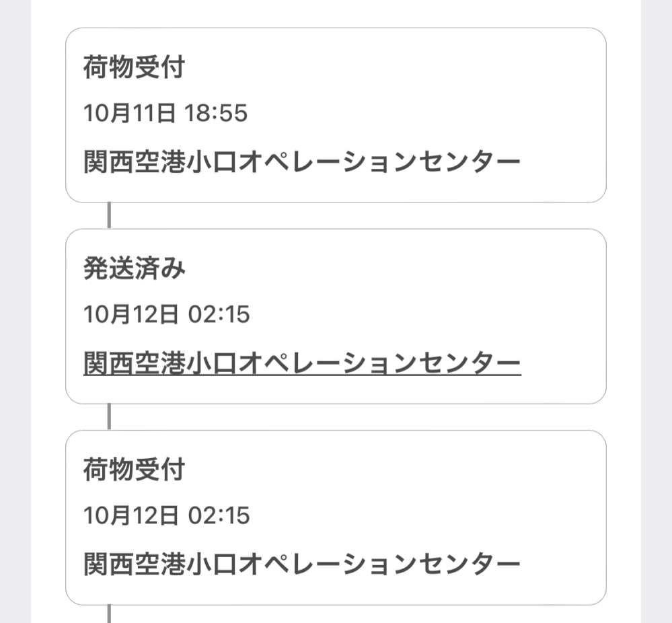The width and height of the screenshot is (672, 623).
Task: Click timeline connector below the last 荷物受付 card
Action: [109, 614]
